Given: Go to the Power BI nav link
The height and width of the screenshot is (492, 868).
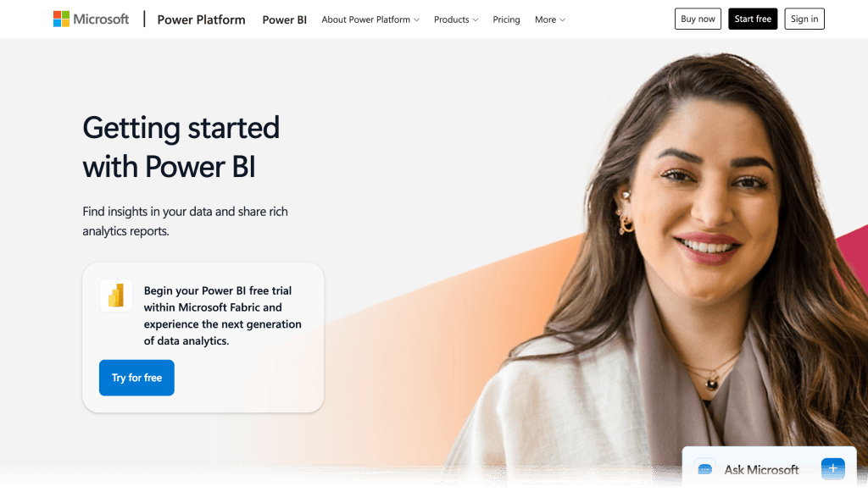Looking at the screenshot, I should point(285,19).
